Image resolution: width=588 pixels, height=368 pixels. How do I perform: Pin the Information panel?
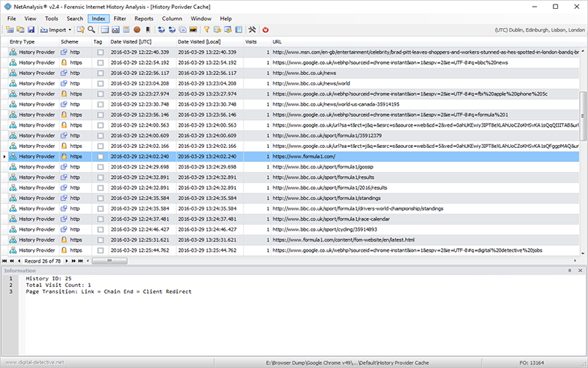[x=570, y=270]
